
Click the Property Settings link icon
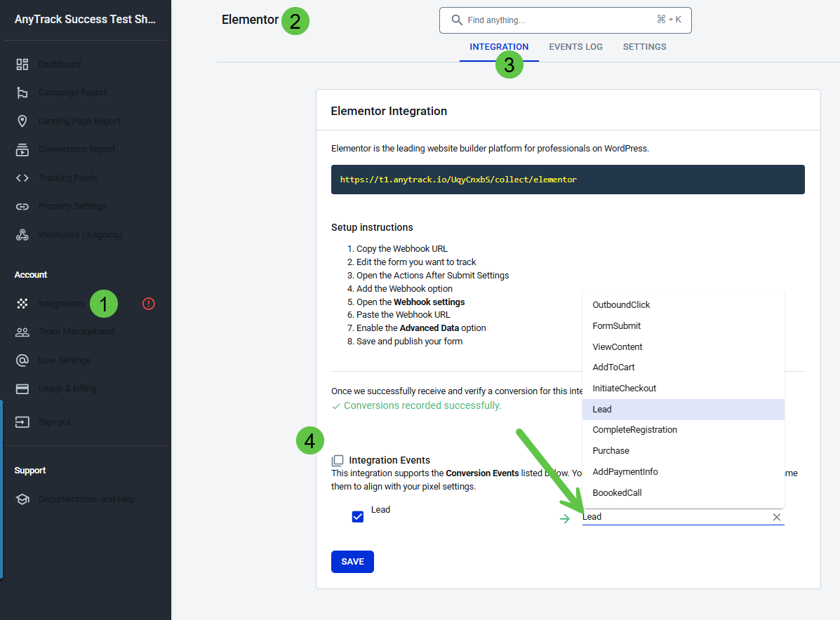(22, 206)
